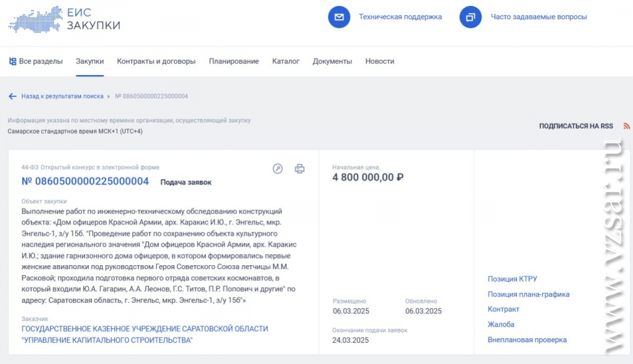Open the Все разделы menu
Screen dimensions: 633x364
tap(36, 61)
